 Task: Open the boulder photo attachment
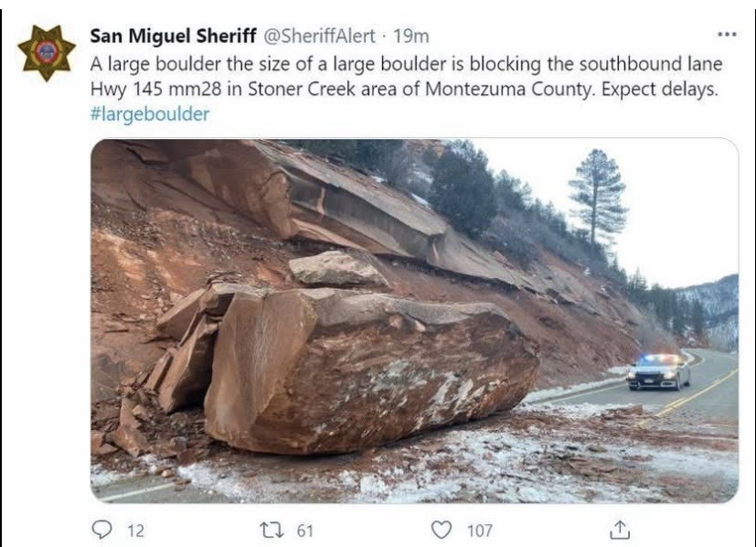[x=415, y=321]
